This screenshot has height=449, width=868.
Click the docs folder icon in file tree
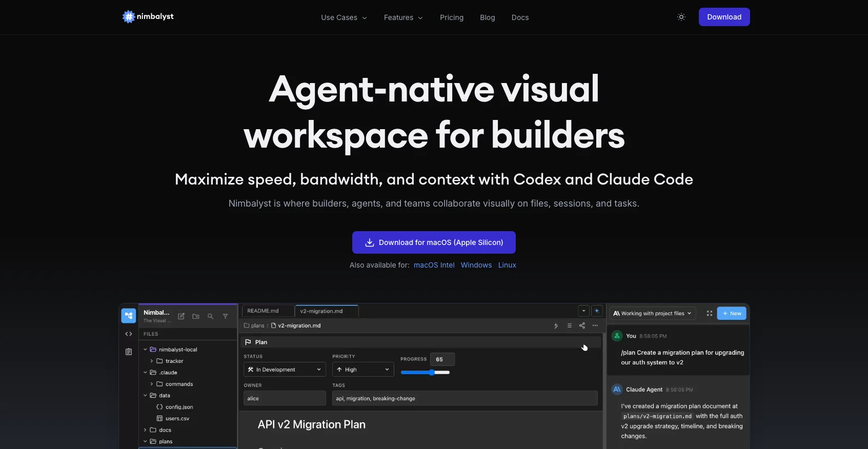[153, 430]
